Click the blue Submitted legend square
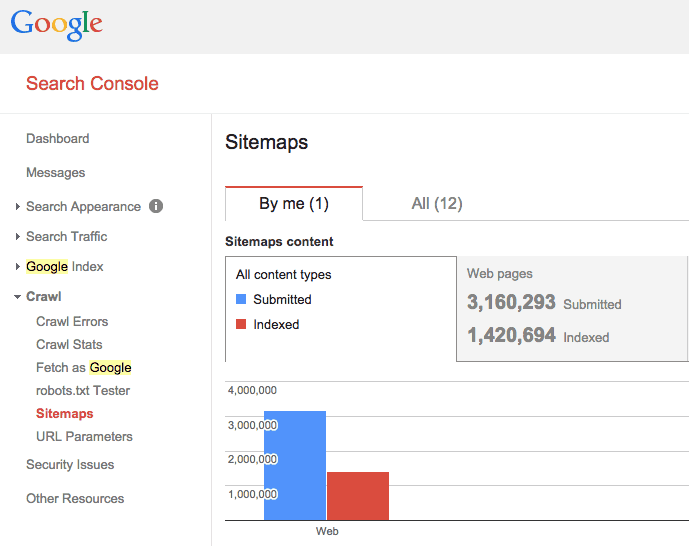689x546 pixels. [x=241, y=299]
